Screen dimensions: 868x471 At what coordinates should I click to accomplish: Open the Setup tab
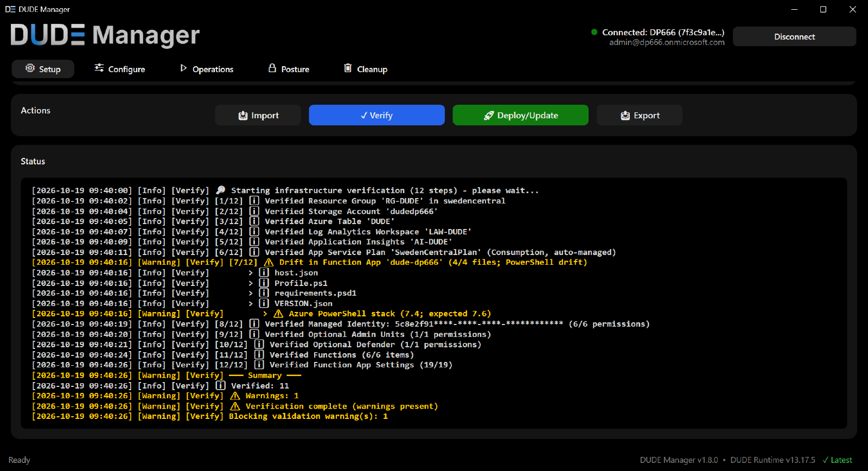pos(43,69)
